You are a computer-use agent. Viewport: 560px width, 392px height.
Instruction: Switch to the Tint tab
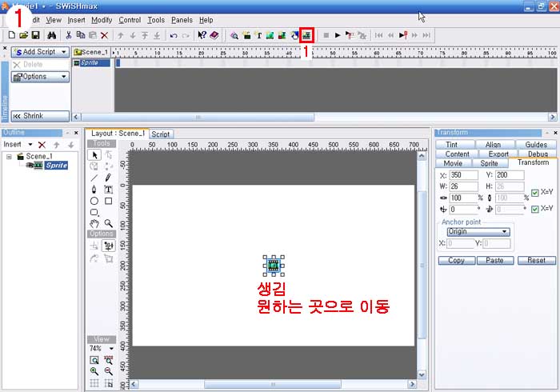pyautogui.click(x=451, y=145)
